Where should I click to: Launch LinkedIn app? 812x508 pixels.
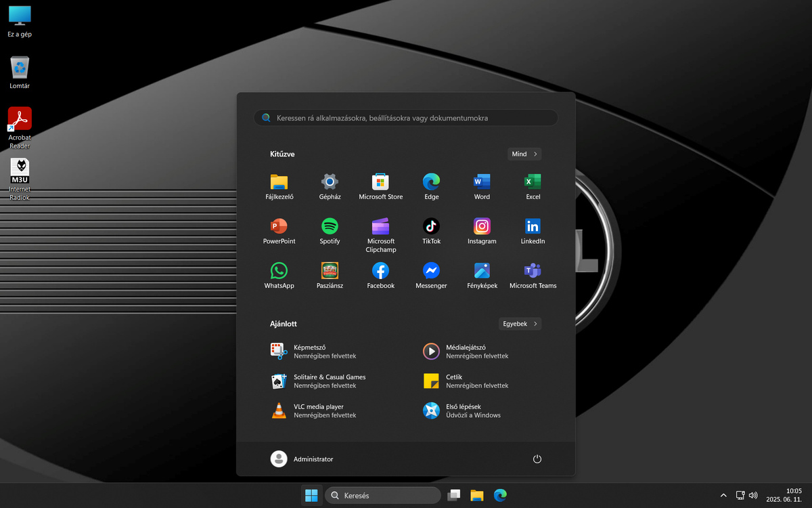533,232
